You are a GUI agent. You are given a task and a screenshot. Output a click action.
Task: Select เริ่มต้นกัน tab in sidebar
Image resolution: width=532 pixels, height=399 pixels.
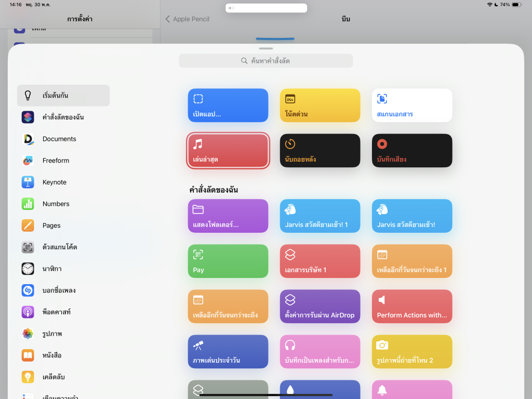tap(63, 96)
